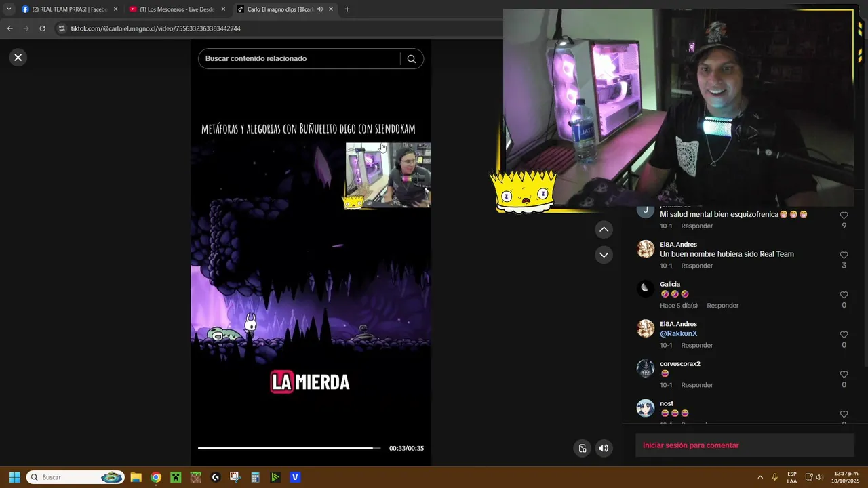Viewport: 868px width, 488px height.
Task: Open Snipping Tool from taskbar
Action: [235, 477]
